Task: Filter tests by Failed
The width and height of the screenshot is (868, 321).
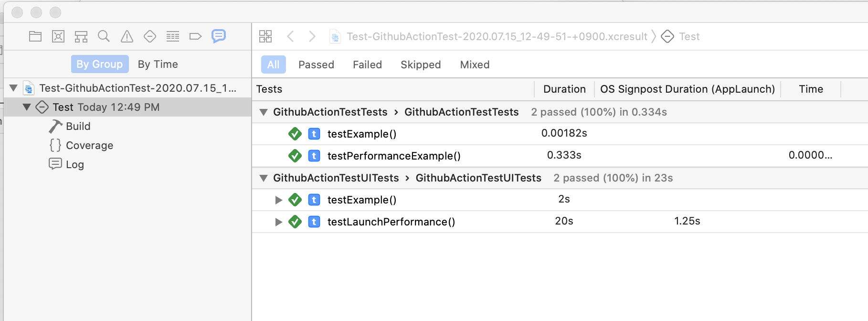Action: point(368,64)
